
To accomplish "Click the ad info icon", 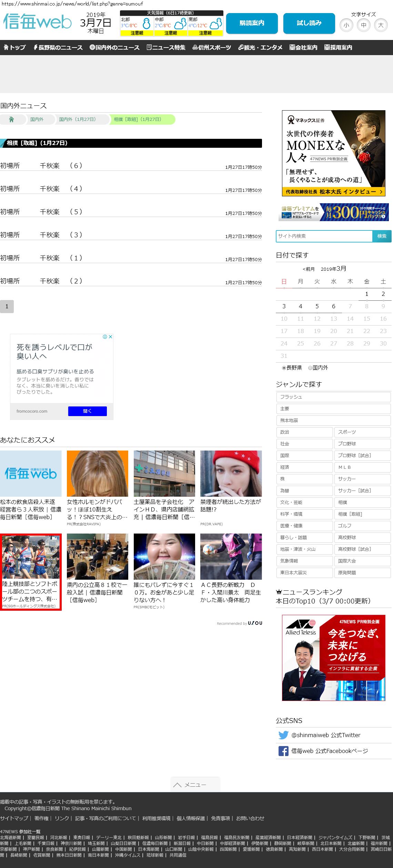I will point(105,337).
